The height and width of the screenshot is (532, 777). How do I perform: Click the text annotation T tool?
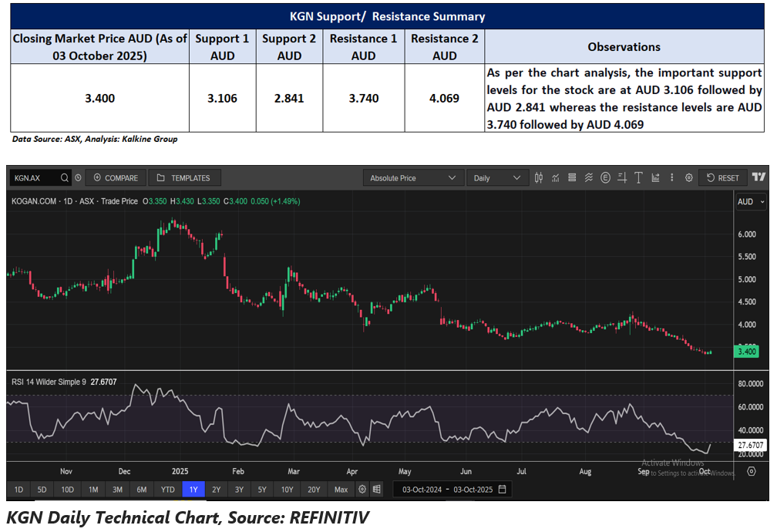tap(638, 178)
